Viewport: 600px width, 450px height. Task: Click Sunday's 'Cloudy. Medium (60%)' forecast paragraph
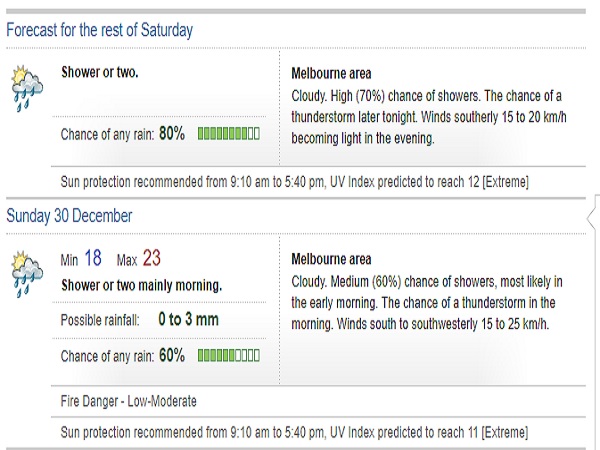pyautogui.click(x=428, y=301)
